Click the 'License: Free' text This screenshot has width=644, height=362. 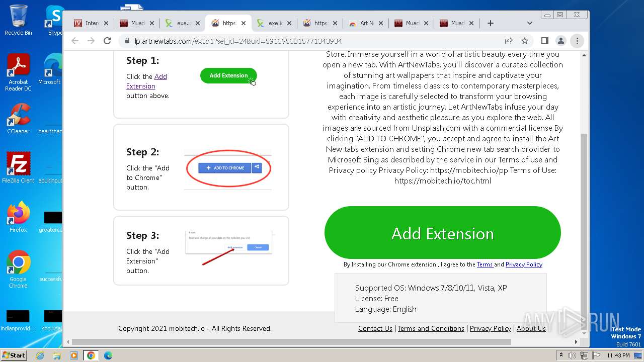[377, 299]
